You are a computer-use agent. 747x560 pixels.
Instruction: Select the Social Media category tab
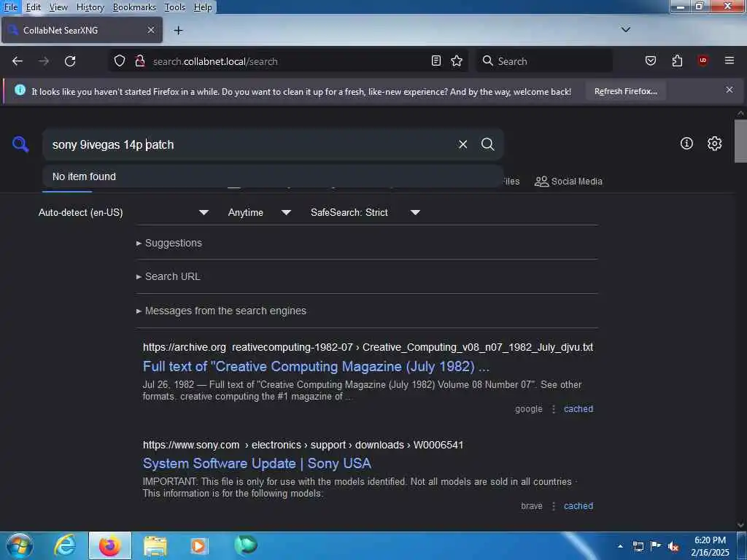click(x=568, y=182)
